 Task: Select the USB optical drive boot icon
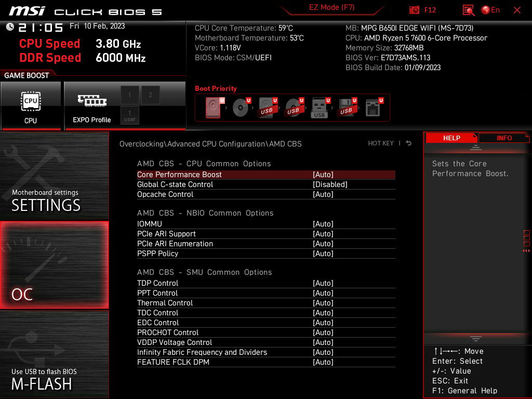pos(294,108)
